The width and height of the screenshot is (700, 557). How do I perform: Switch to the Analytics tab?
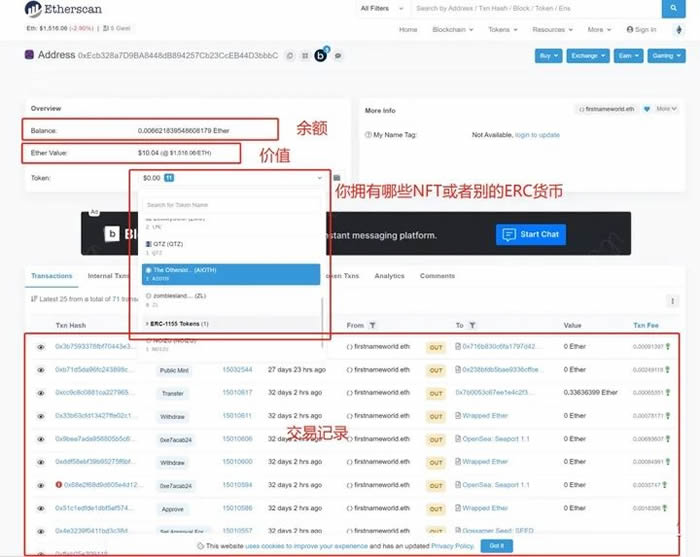point(389,276)
